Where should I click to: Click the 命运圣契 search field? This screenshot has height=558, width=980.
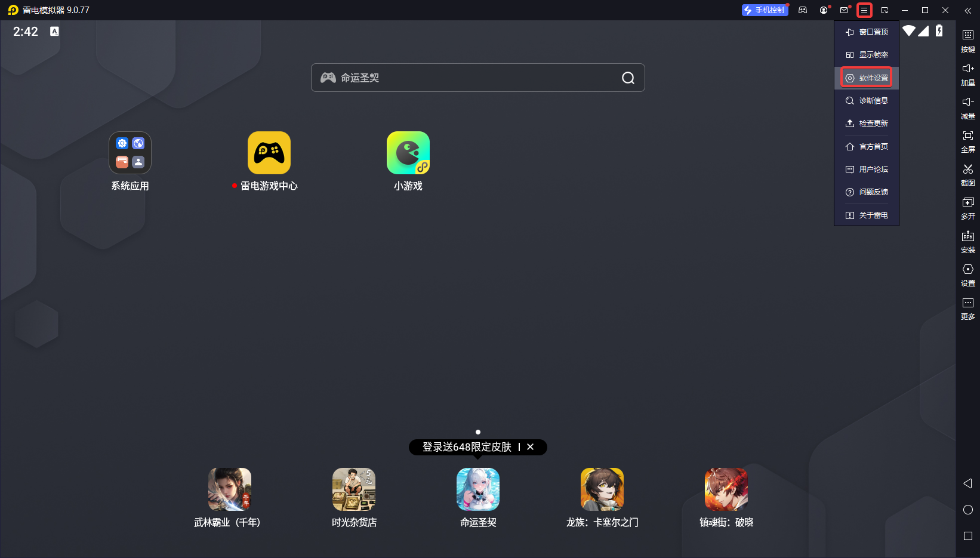[x=471, y=78]
